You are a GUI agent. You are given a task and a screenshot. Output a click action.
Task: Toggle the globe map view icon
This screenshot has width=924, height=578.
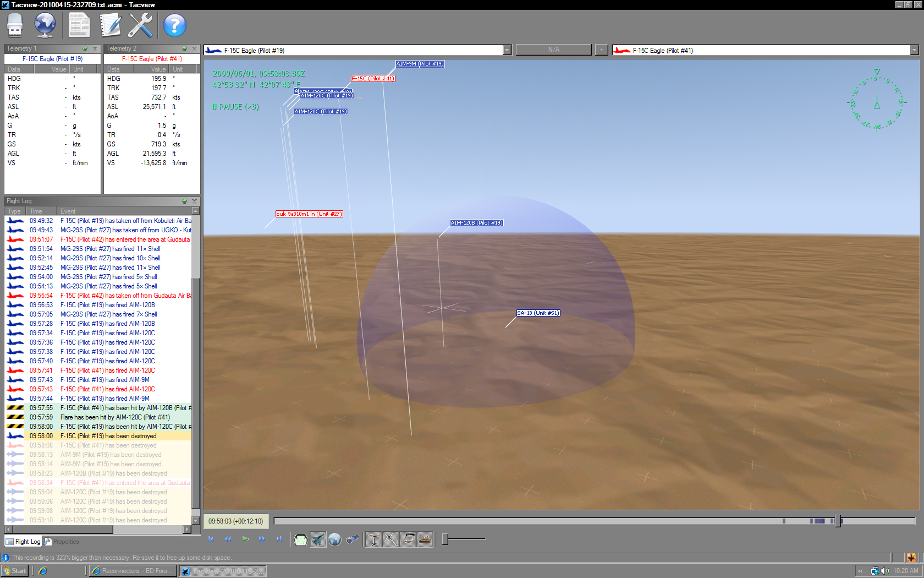335,539
